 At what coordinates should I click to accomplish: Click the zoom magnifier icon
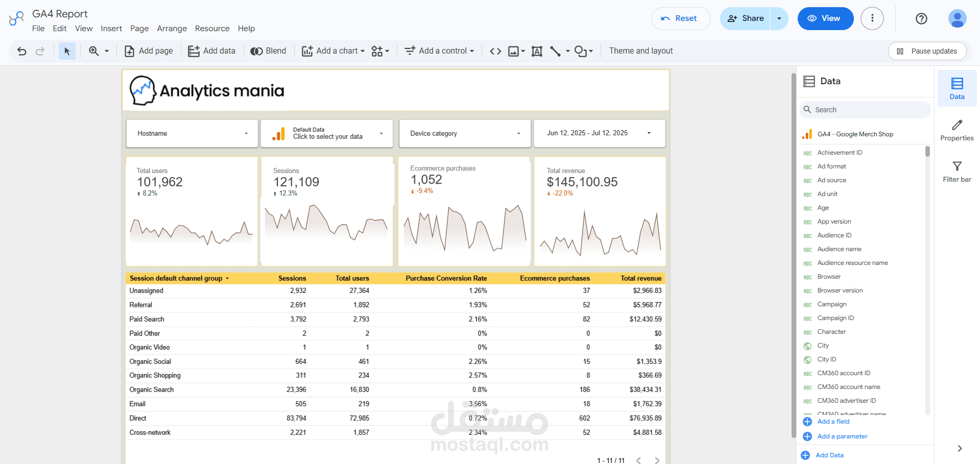94,51
